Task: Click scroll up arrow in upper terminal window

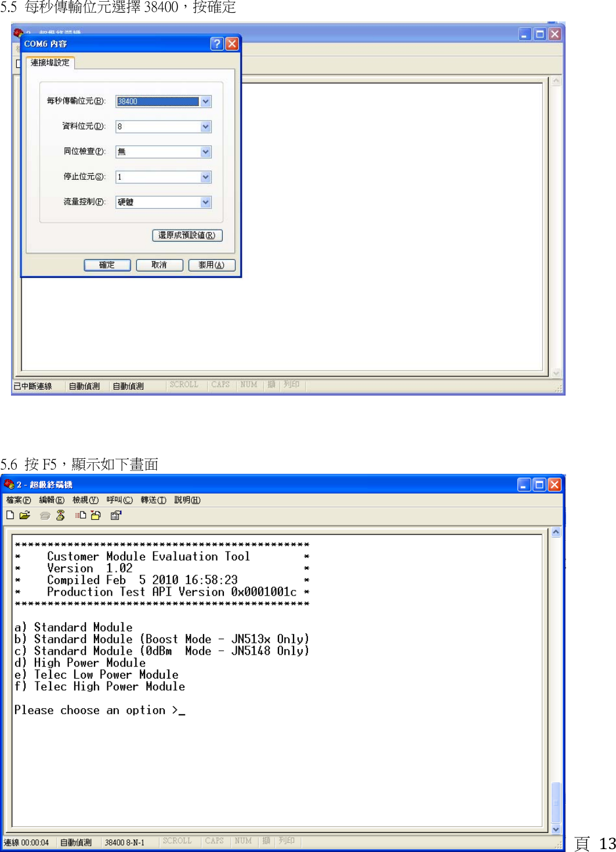Action: 556,81
